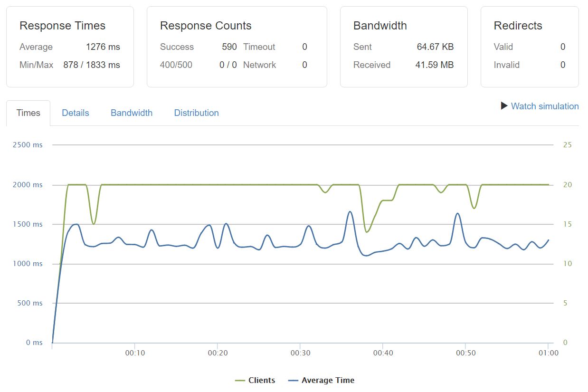The image size is (588, 392).
Task: Click the 01:00 time axis marker
Action: 548,354
